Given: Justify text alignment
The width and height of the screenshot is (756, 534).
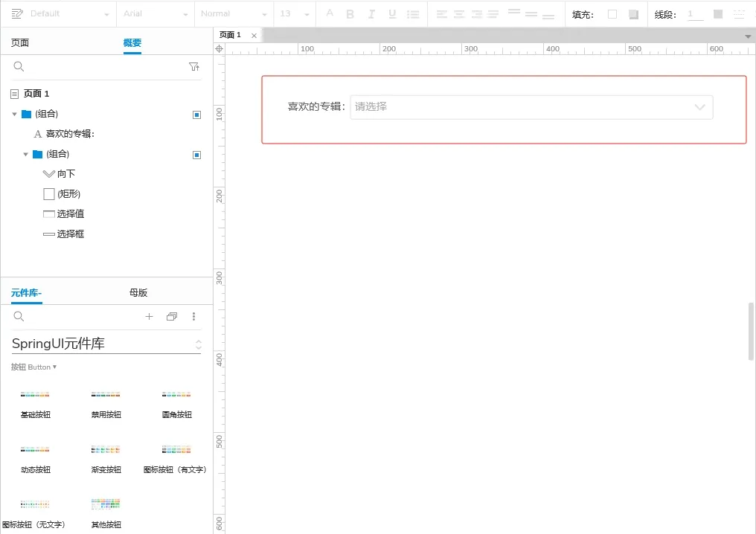Looking at the screenshot, I should point(493,14).
